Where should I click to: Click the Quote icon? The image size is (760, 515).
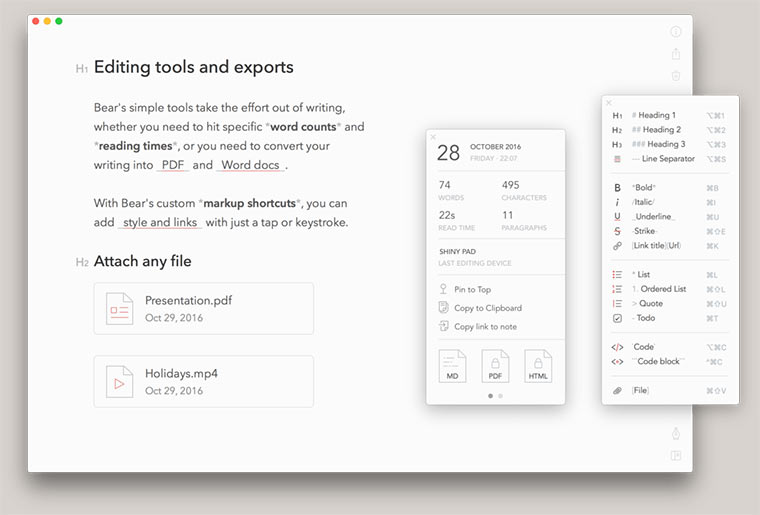(x=617, y=304)
